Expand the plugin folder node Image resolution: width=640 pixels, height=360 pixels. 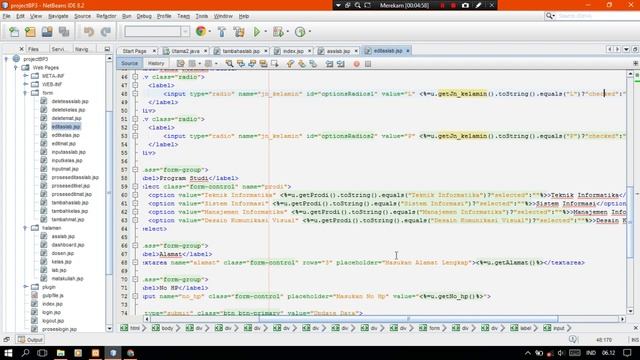tap(25, 287)
